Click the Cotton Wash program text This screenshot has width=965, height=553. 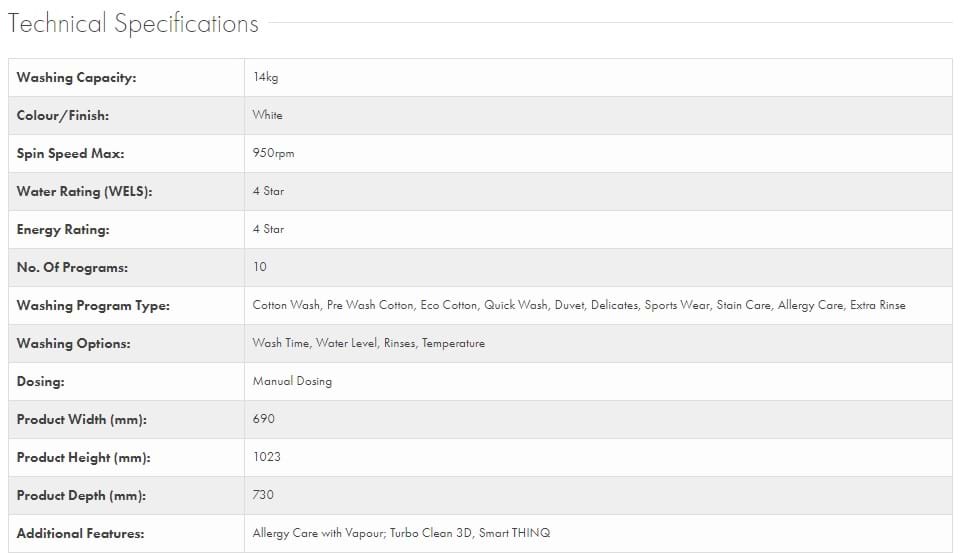click(x=287, y=305)
